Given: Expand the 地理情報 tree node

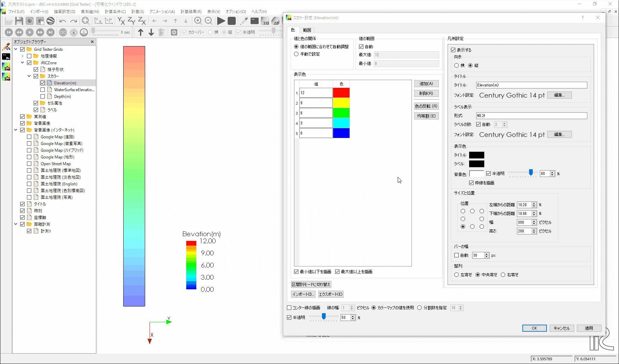Looking at the screenshot, I should click(x=23, y=56).
